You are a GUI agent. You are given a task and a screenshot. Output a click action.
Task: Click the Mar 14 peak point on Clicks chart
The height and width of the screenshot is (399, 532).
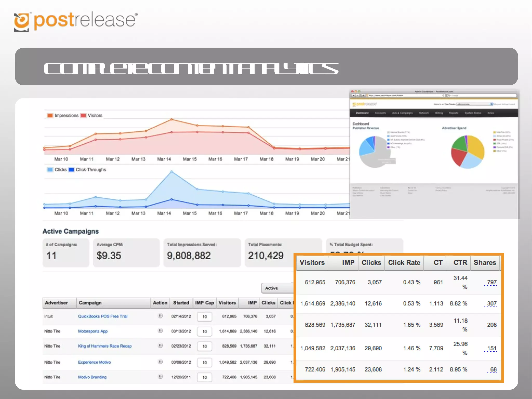pyautogui.click(x=171, y=171)
